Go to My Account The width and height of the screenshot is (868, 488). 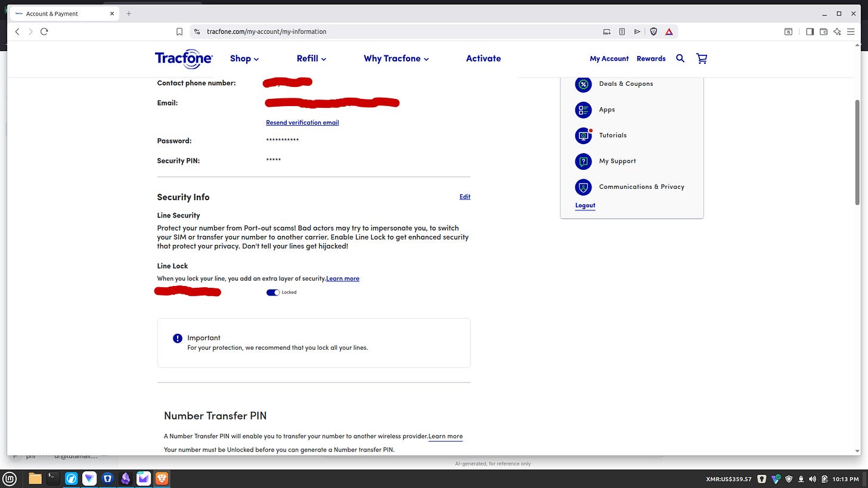pos(609,58)
